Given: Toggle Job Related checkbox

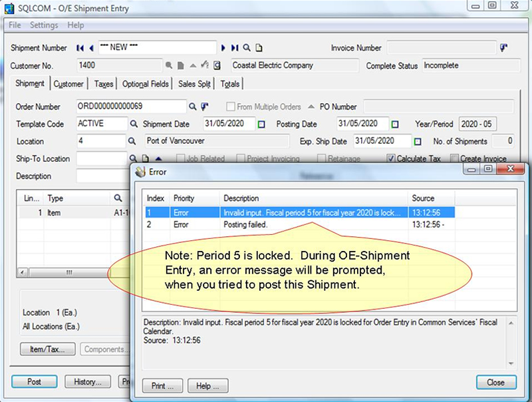Looking at the screenshot, I should coord(180,158).
